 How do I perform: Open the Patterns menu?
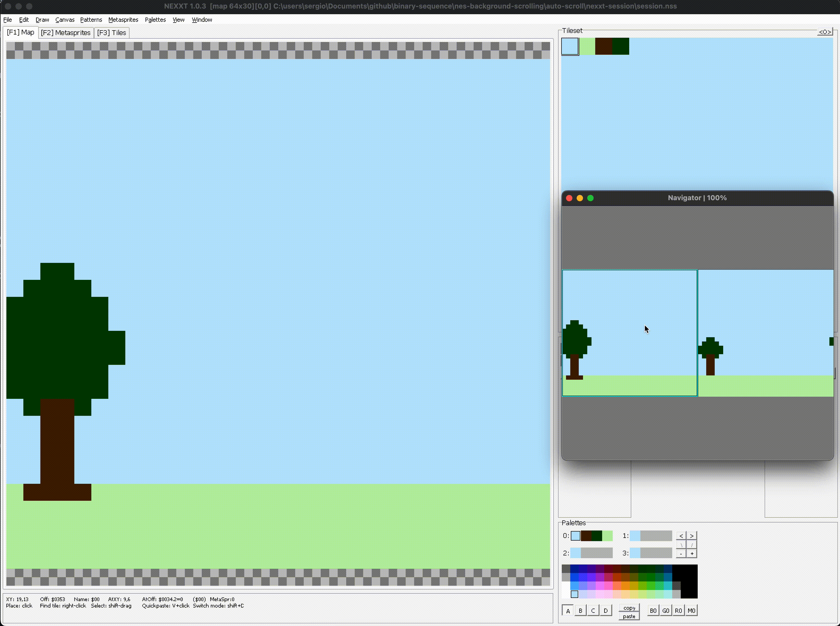click(91, 20)
